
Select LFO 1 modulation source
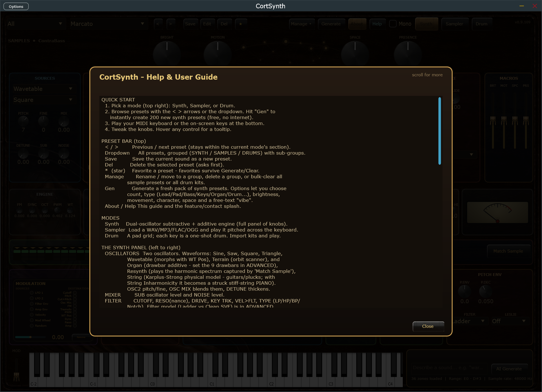(32, 293)
